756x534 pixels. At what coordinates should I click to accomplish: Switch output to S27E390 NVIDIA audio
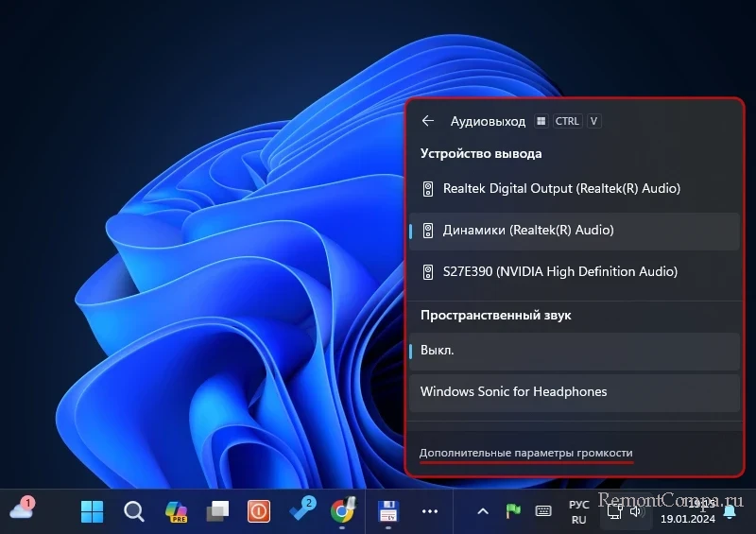tap(574, 272)
